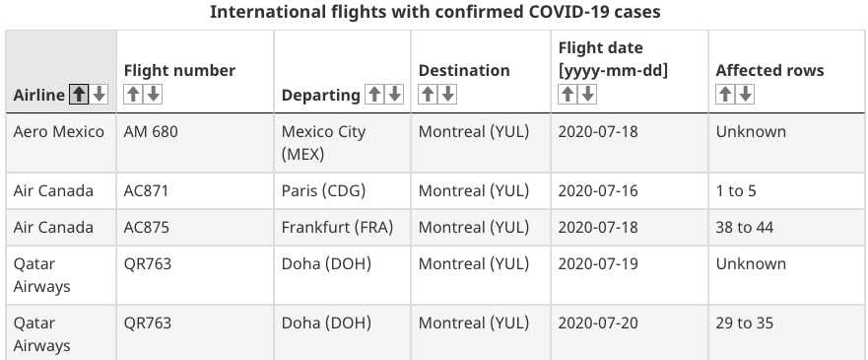Sort Flight date descending arrow
Viewport: 868px width, 360px height.
point(587,95)
